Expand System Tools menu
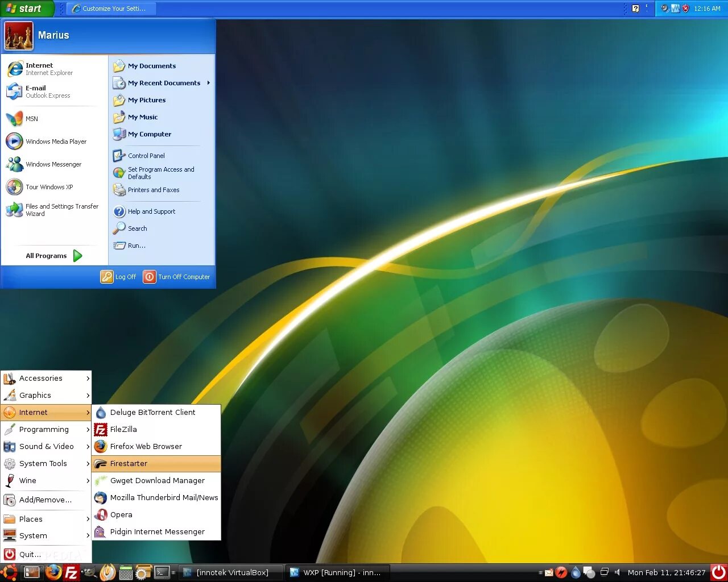The height and width of the screenshot is (582, 728). click(47, 464)
